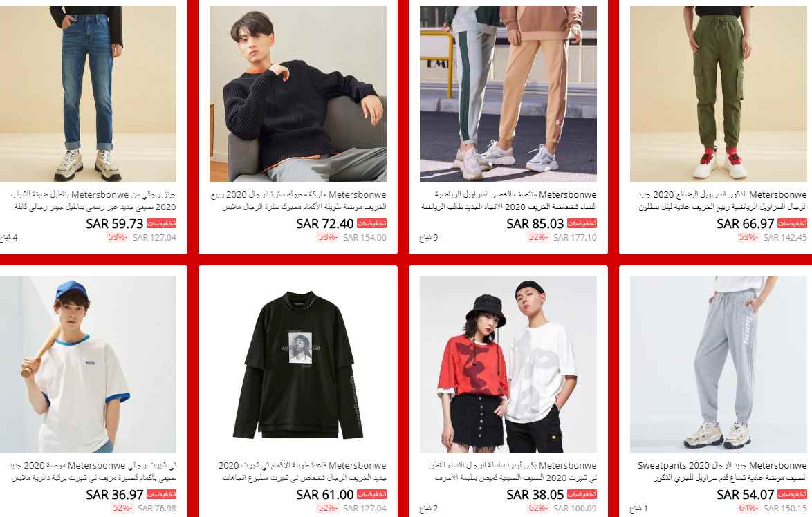Click the sale badge beside SAR 72.40
Screen dimensions: 812x517
click(372, 223)
